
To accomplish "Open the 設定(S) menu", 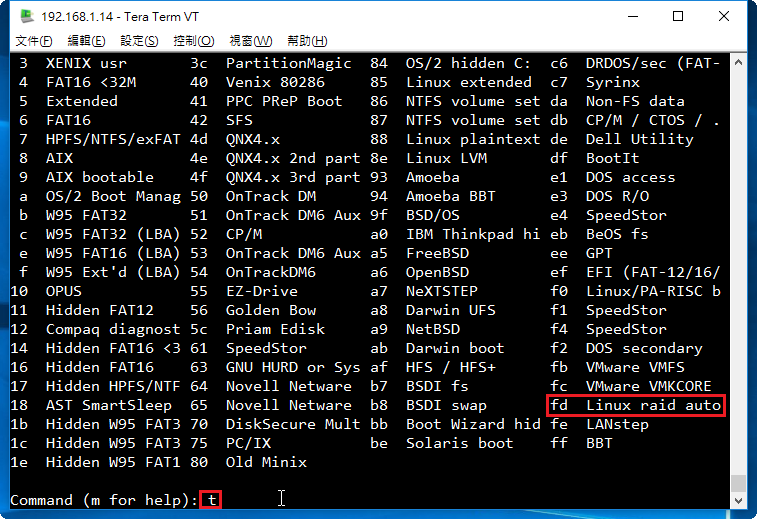I will pos(139,41).
